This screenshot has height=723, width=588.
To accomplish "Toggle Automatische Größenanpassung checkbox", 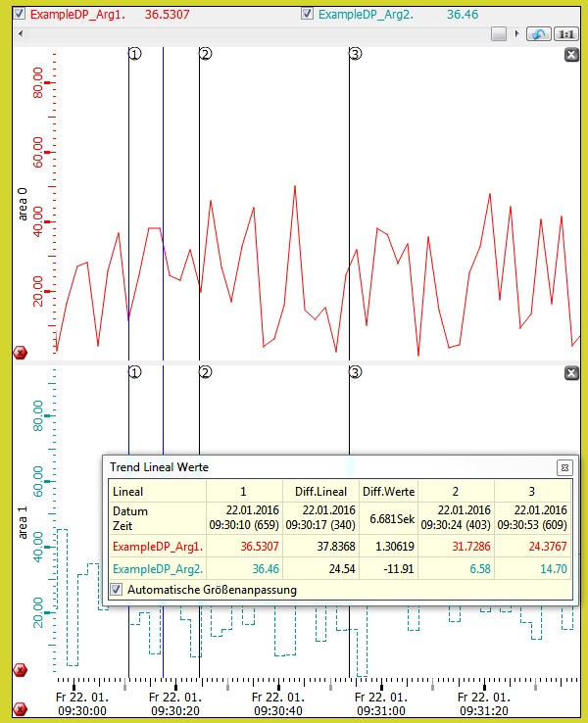I will click(118, 590).
